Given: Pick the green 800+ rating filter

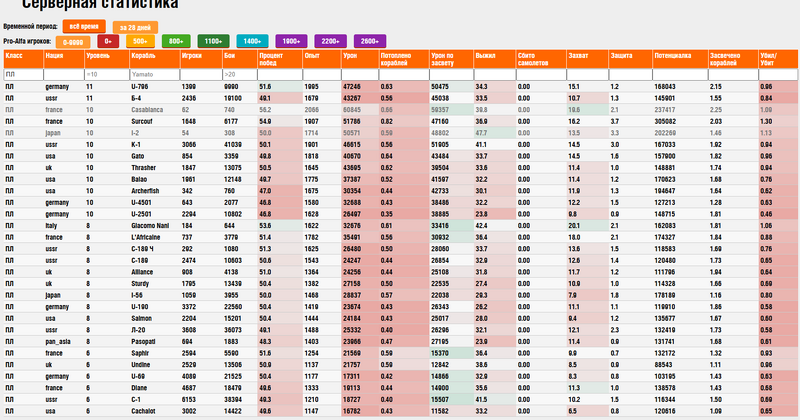Looking at the screenshot, I should [175, 41].
